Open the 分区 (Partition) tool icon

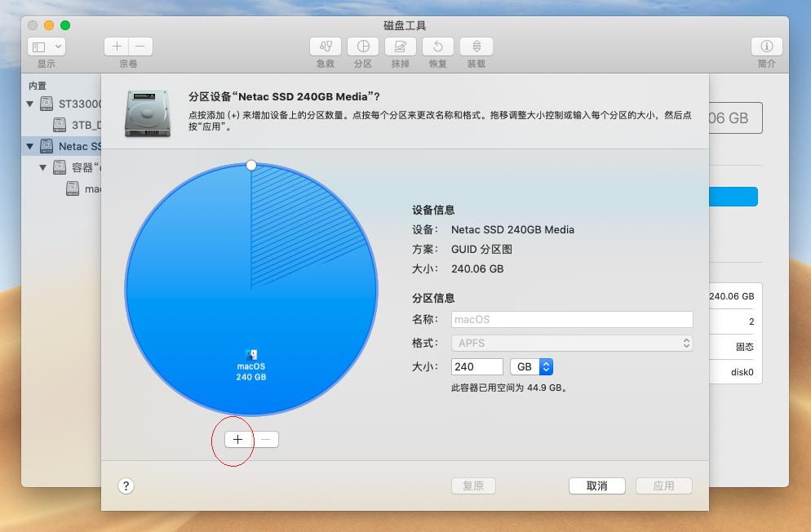coord(363,47)
